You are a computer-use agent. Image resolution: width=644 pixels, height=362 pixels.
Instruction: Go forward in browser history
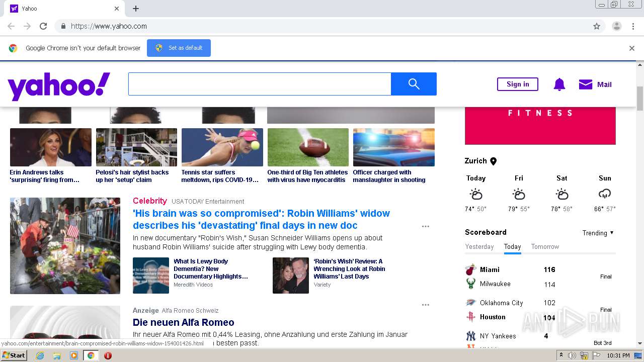tap(27, 26)
